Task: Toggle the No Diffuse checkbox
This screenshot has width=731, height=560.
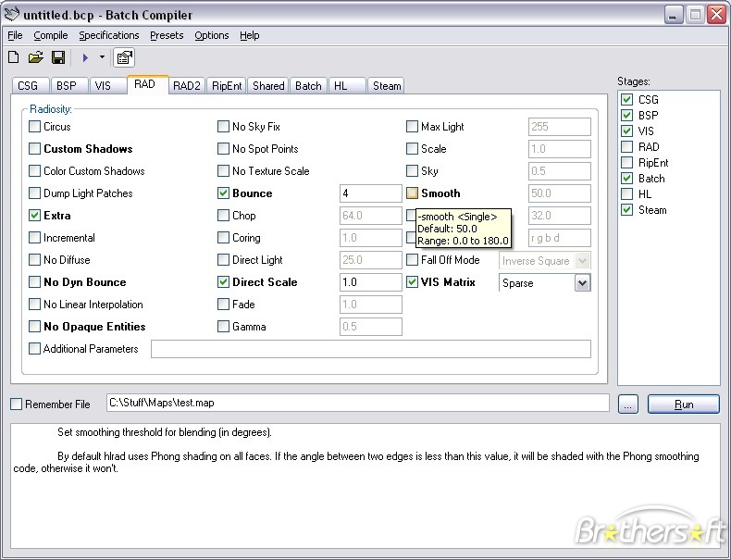Action: (34, 260)
